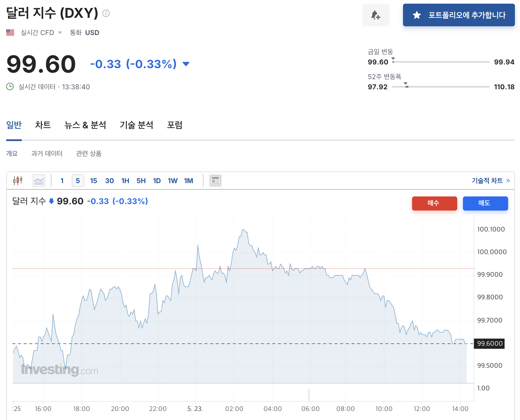Switch to the 차트 tab
Viewport: 520px width, 420px height.
43,125
